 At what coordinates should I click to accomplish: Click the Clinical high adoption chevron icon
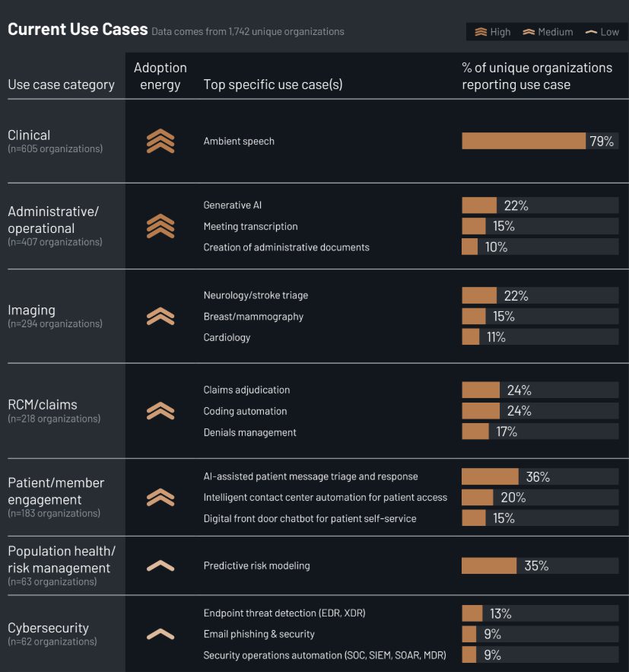(x=160, y=142)
